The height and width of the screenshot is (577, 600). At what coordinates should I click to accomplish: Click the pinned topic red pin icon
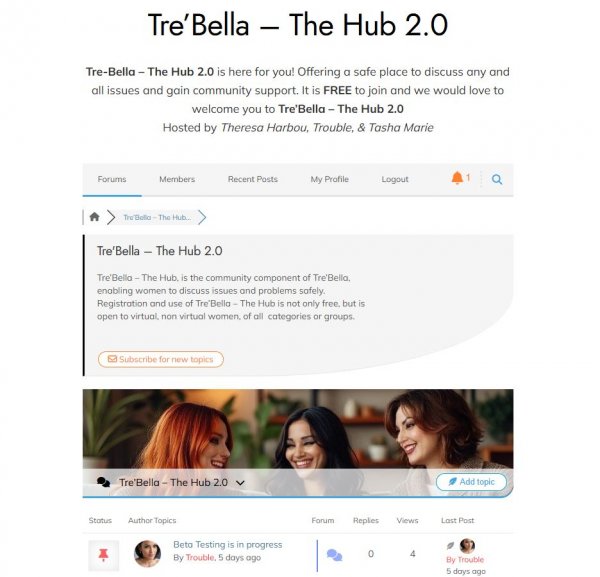point(103,555)
